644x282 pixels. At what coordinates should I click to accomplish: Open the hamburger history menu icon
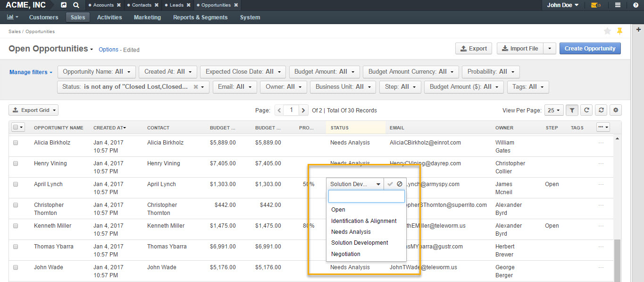pyautogui.click(x=618, y=5)
